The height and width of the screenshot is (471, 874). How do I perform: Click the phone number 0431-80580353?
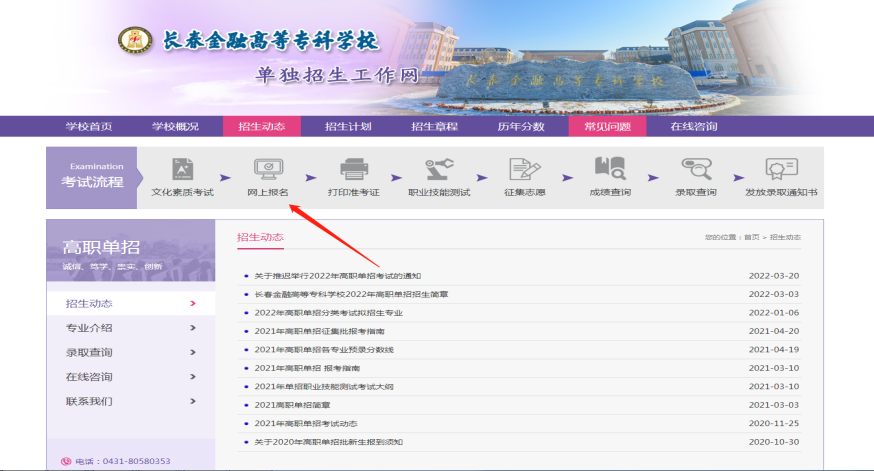137,461
